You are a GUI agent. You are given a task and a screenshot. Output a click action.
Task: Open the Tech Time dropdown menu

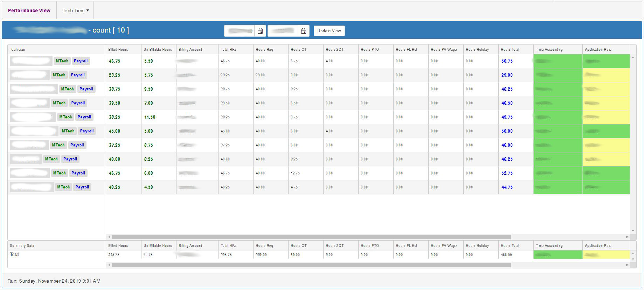point(76,11)
